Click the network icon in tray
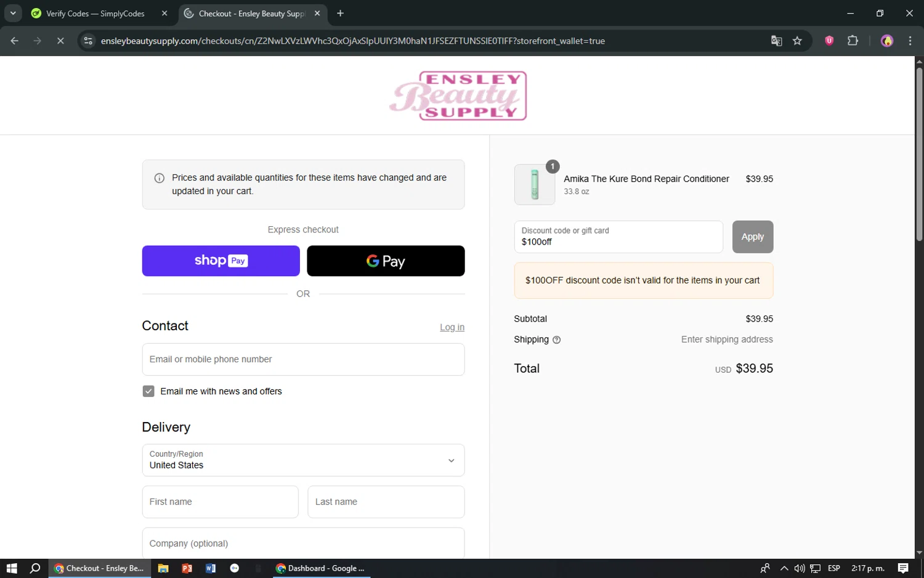Viewport: 924px width, 578px height. [x=815, y=568]
